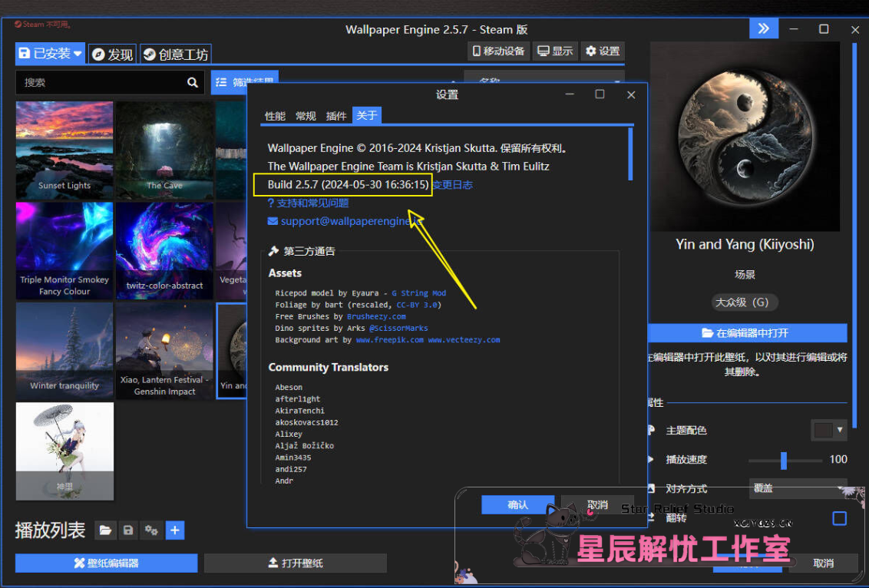Visit the Brusheezy.com link
This screenshot has width=869, height=588.
coord(376,316)
